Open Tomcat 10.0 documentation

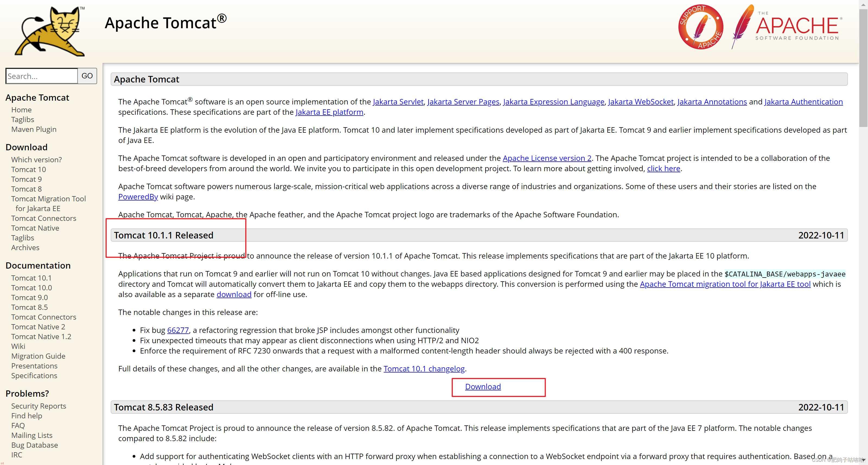[31, 288]
